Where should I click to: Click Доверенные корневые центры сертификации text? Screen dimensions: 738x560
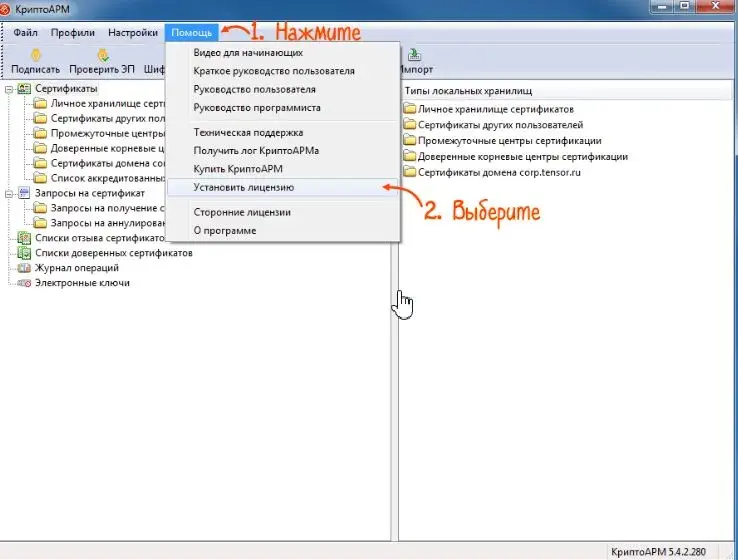point(522,157)
